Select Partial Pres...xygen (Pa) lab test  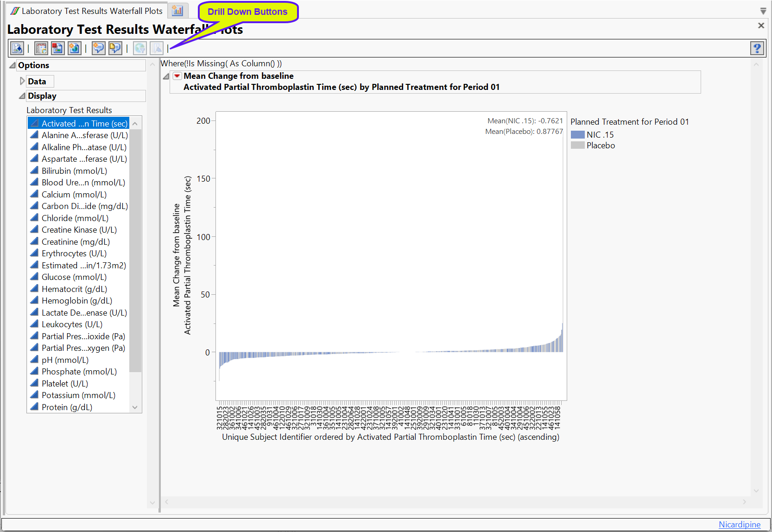click(78, 348)
